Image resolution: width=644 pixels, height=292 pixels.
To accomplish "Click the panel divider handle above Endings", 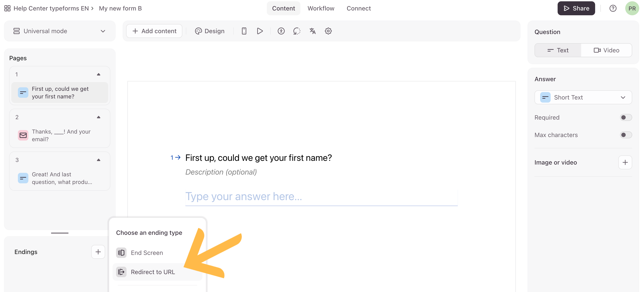I will (60, 233).
